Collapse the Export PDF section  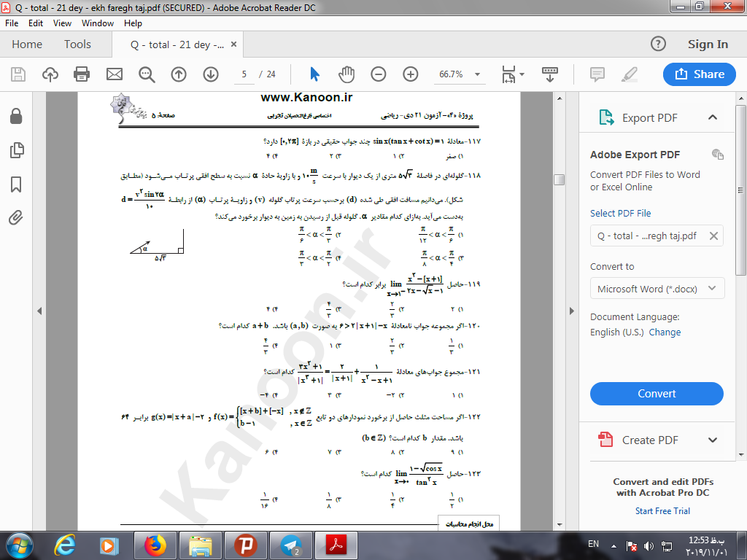coord(713,117)
